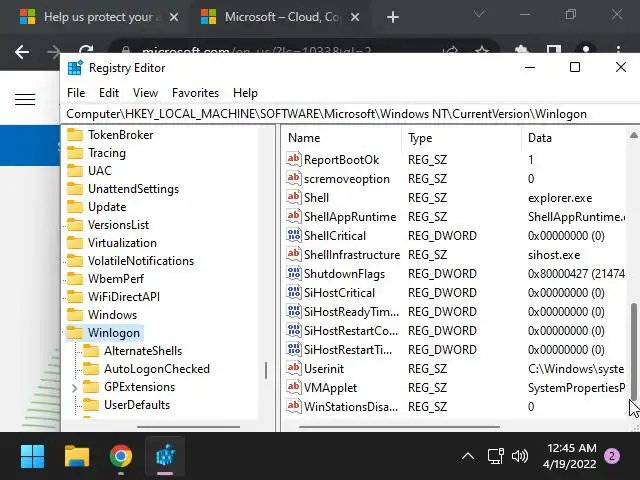
Task: Go back in the Chrome browser
Action: coord(22,52)
